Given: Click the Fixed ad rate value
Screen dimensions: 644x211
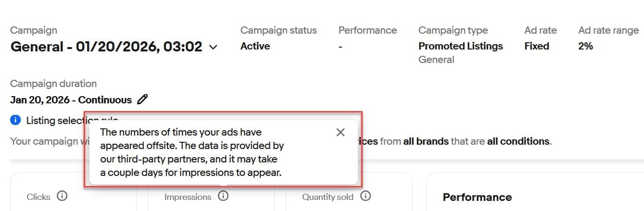Looking at the screenshot, I should tap(536, 46).
